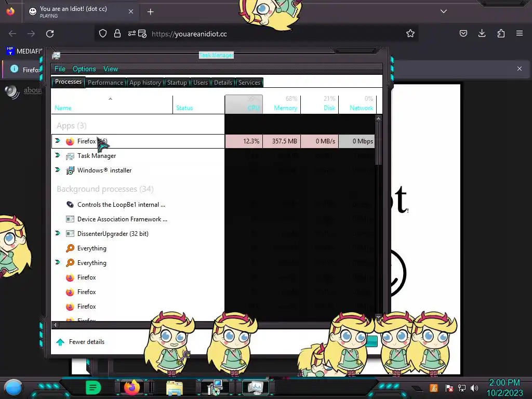Click the Fewer details button

coord(81,342)
